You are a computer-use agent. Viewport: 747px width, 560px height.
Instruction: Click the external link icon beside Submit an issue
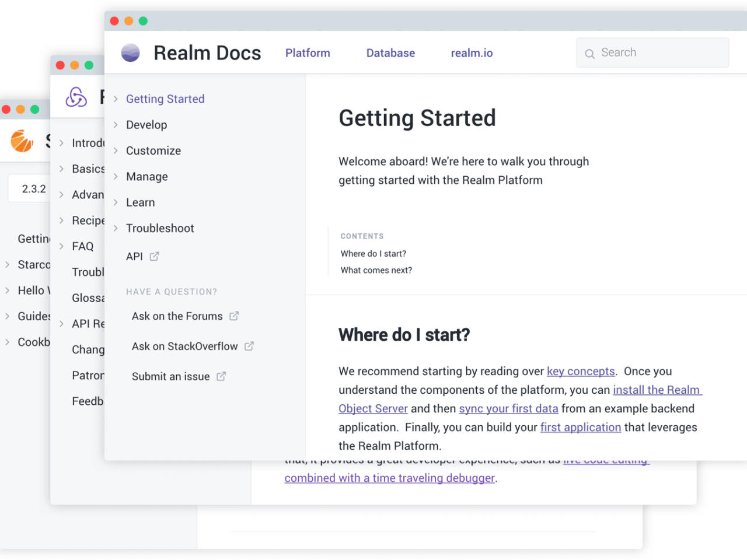221,376
